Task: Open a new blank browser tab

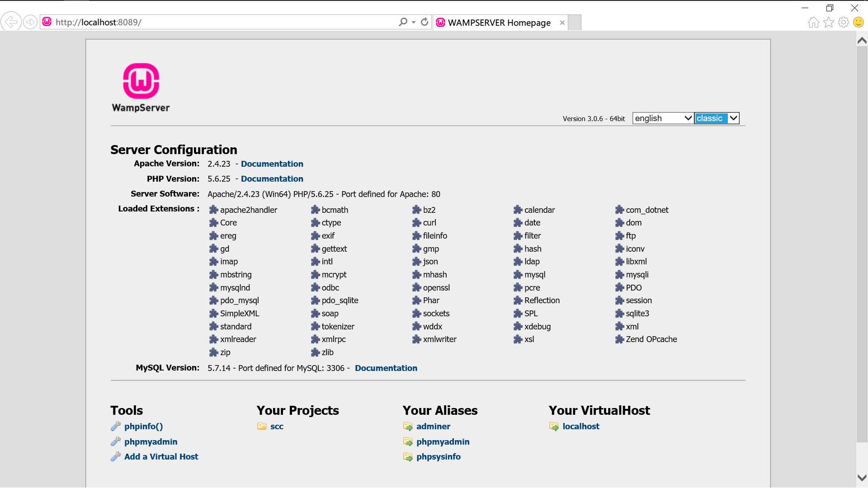Action: coord(575,23)
